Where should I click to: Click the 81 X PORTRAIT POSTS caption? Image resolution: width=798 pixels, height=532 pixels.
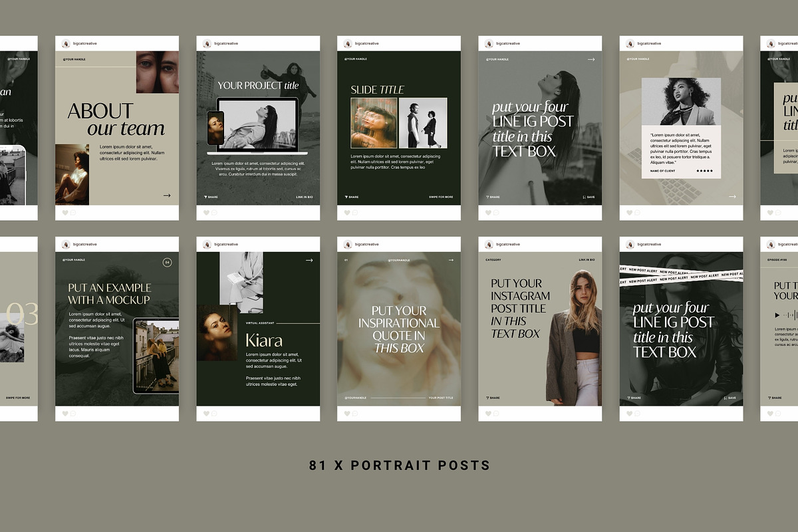coord(400,465)
